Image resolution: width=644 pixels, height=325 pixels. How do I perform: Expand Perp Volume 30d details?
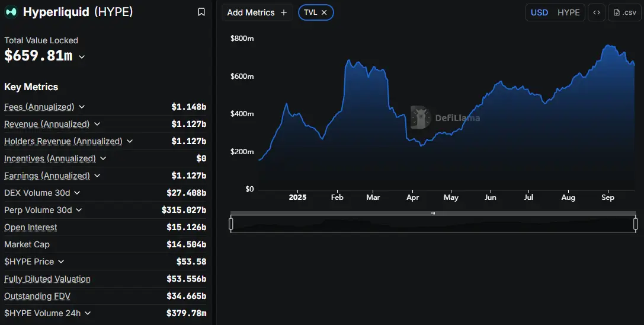coord(79,210)
